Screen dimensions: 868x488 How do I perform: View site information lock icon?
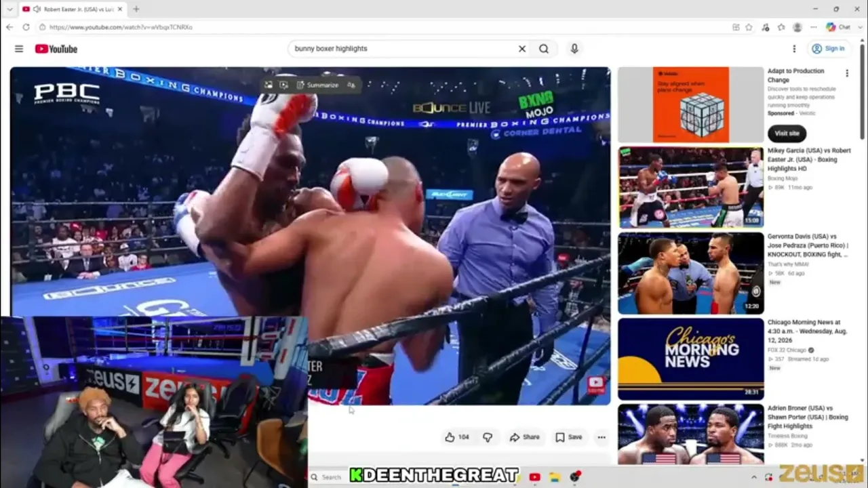click(42, 27)
